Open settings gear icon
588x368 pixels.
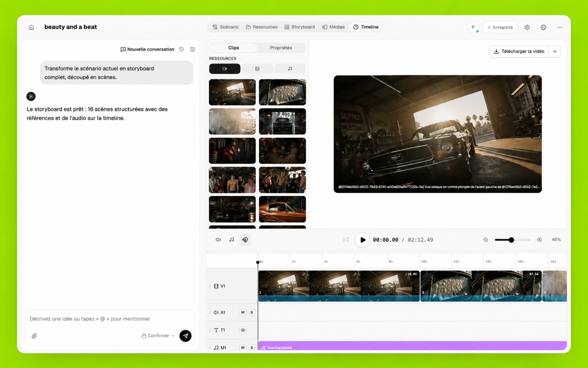coord(527,27)
